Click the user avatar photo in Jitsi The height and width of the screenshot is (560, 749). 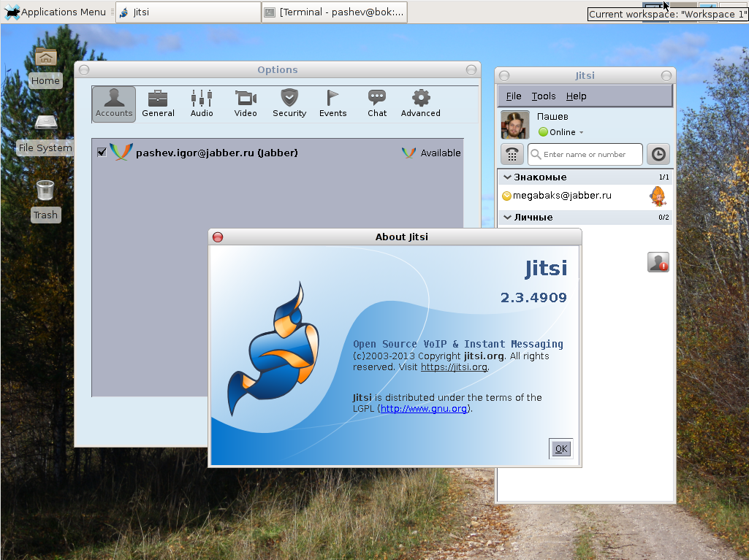(515, 125)
